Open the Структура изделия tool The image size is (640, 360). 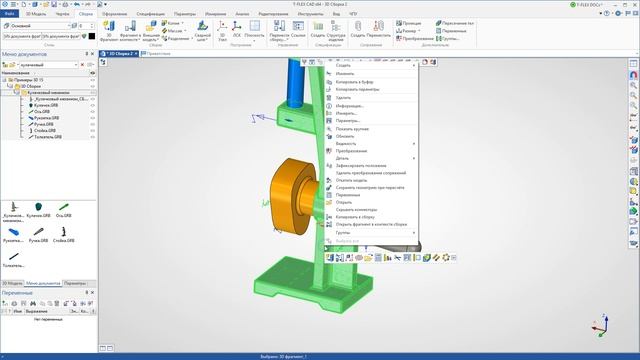336,31
